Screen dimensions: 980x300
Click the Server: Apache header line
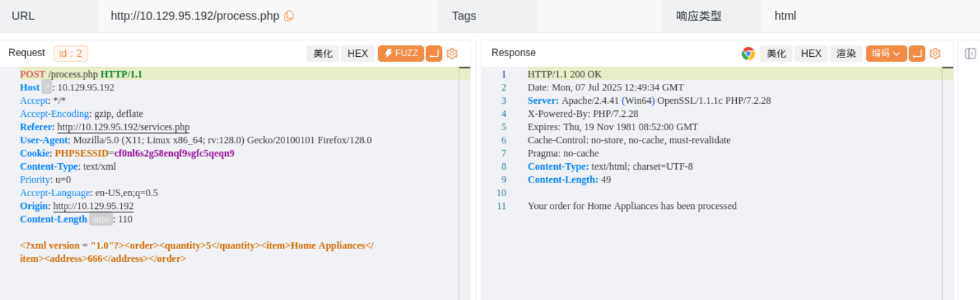(x=649, y=101)
